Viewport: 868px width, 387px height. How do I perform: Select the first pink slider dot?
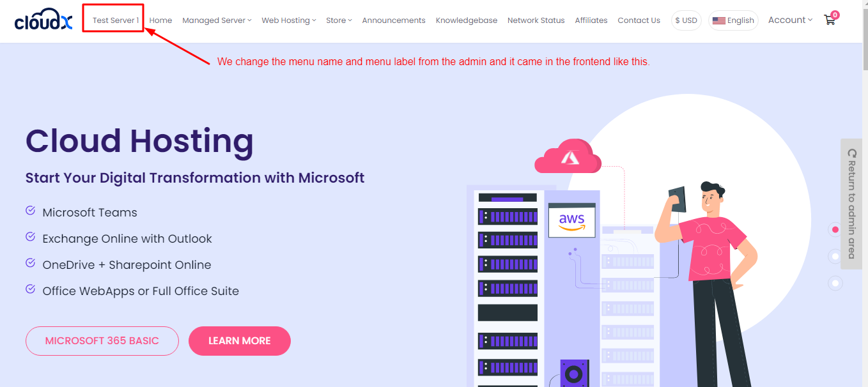pyautogui.click(x=835, y=229)
